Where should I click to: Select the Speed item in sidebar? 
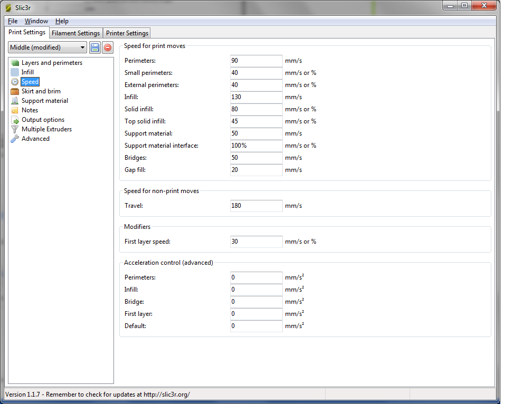tap(30, 82)
